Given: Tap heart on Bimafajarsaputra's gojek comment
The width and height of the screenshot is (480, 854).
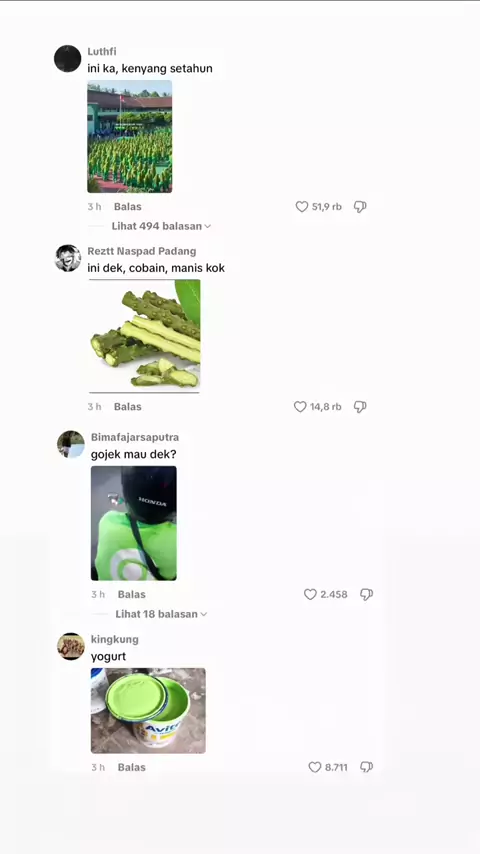Looking at the screenshot, I should tap(310, 594).
